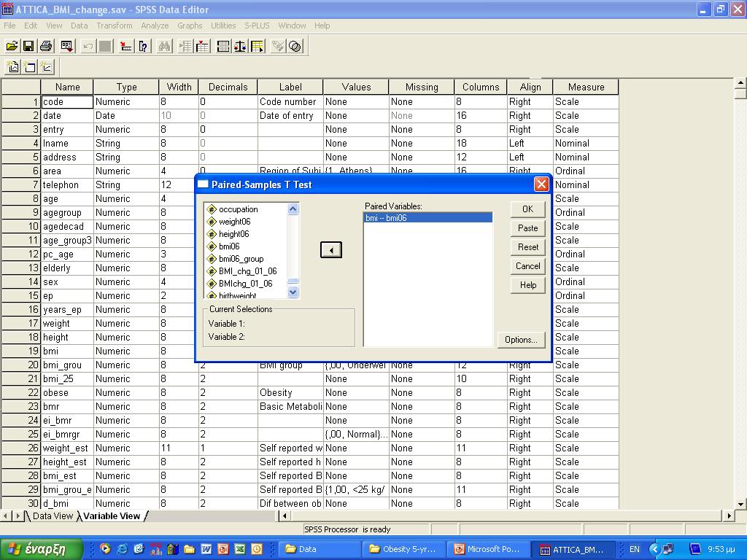Viewport: 747px width, 560px height.
Task: Click OK in Paired-Samples T Test dialog
Action: [x=528, y=209]
